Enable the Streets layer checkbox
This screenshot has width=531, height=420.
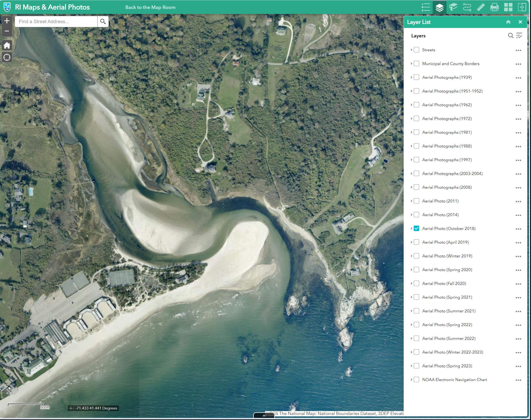pyautogui.click(x=416, y=50)
